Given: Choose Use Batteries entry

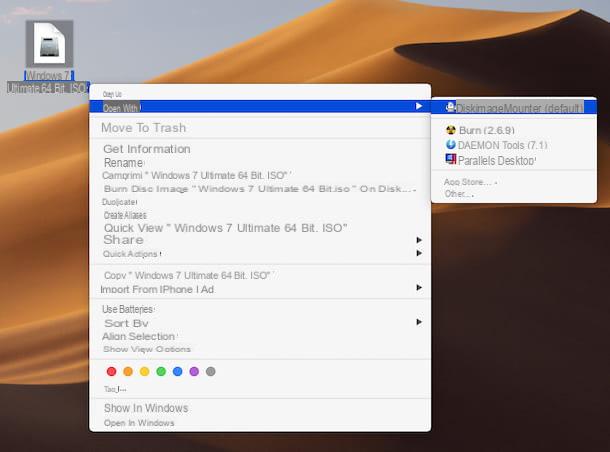Looking at the screenshot, I should [x=128, y=310].
